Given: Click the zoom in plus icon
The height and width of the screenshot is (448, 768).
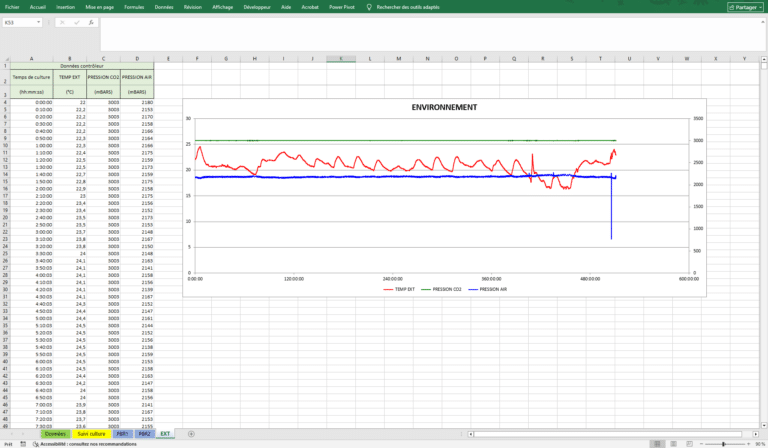Looking at the screenshot, I should (749, 444).
